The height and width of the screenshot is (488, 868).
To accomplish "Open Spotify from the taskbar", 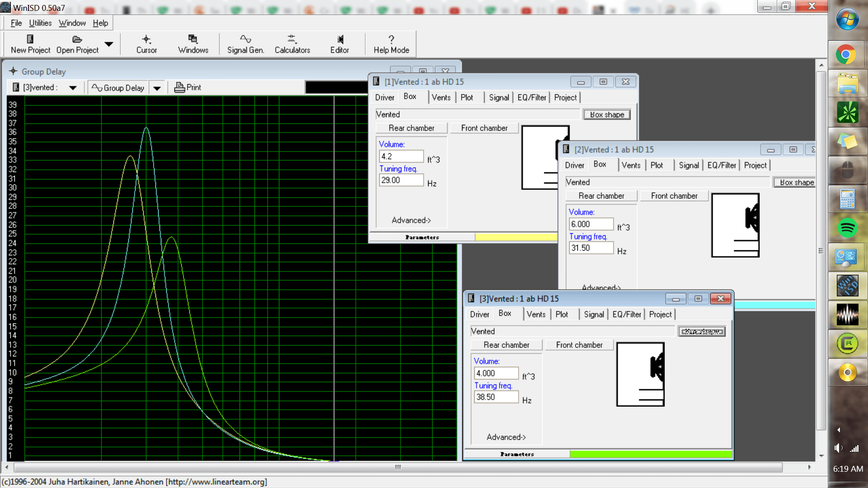I will (847, 228).
